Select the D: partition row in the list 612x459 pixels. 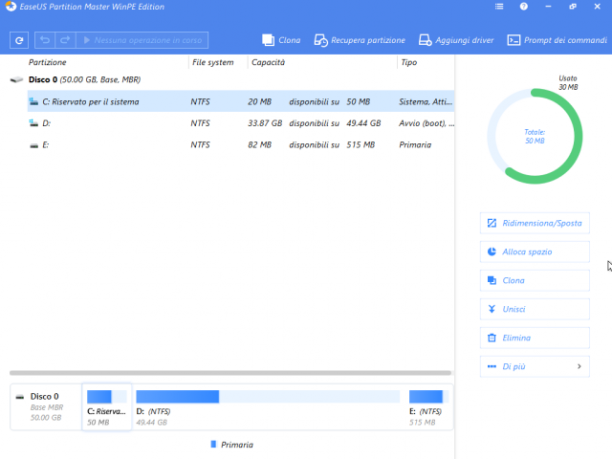click(241, 123)
